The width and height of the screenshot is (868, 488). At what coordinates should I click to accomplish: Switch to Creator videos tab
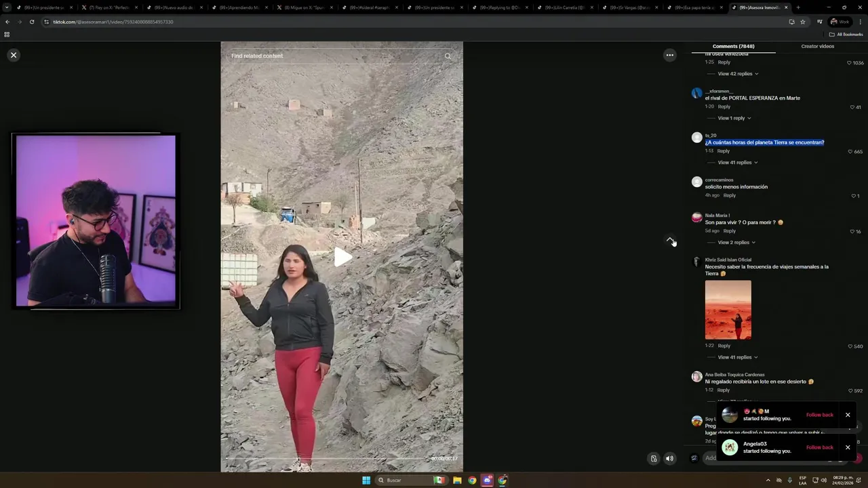pos(817,46)
